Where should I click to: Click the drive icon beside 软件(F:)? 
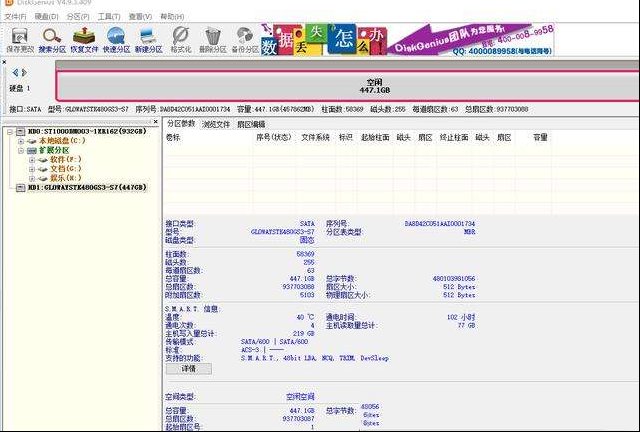(x=43, y=160)
